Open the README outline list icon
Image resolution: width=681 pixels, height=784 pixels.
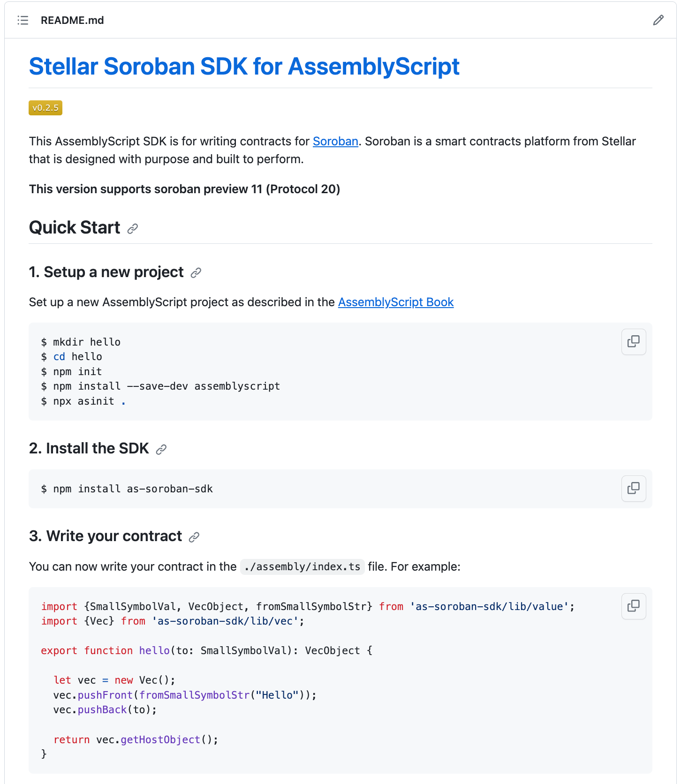(23, 20)
